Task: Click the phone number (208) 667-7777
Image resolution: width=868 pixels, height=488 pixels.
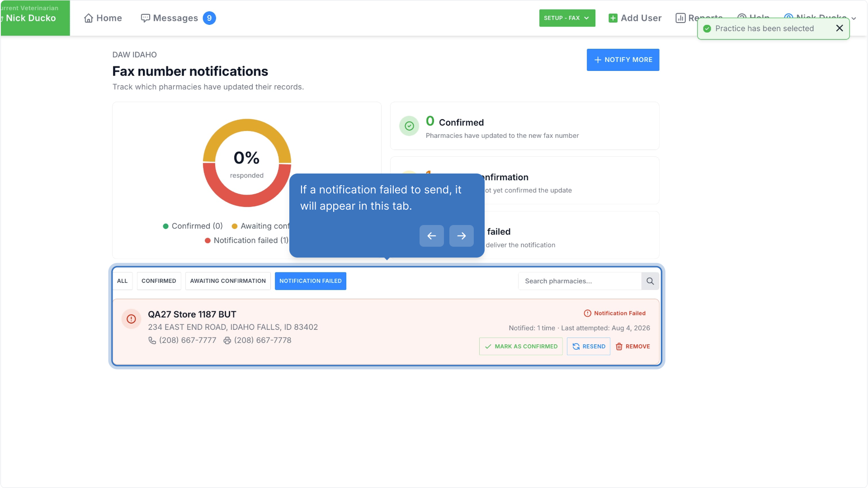Action: (188, 340)
